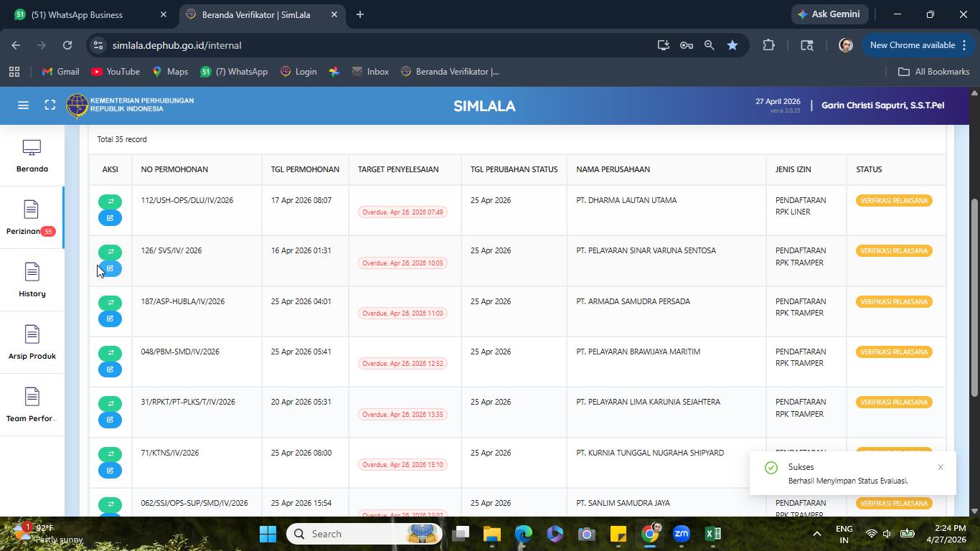The image size is (980, 551).
Task: Click user name Garin Christi Saputri, S.S.T.Pel
Action: 882,105
